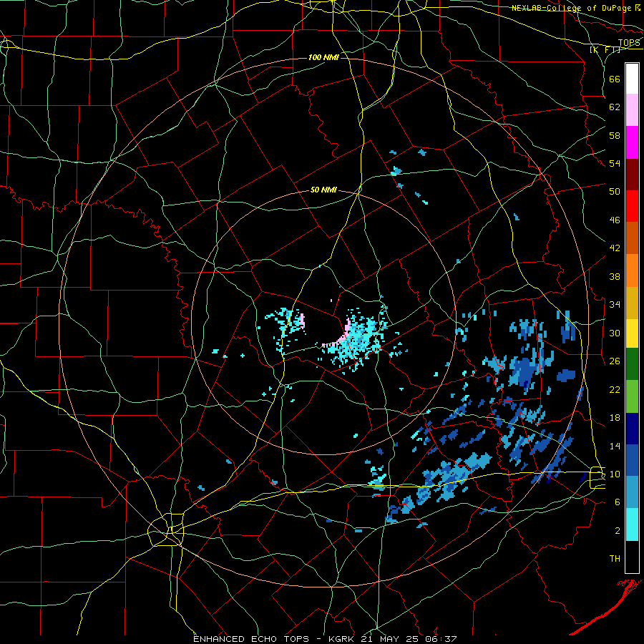Click the legend value '10'
Image resolution: width=644 pixels, height=644 pixels.
(615, 474)
